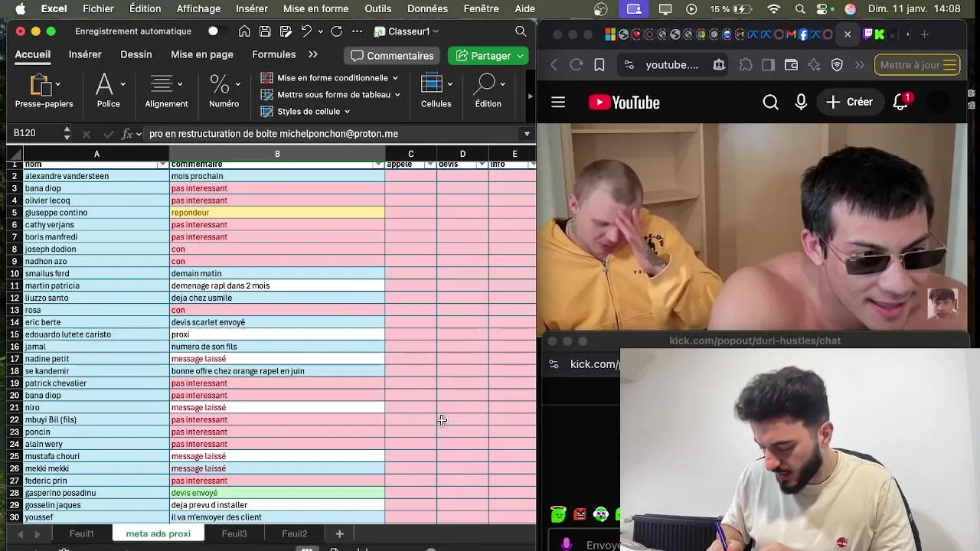Open new browser tab with plus

pos(925,34)
